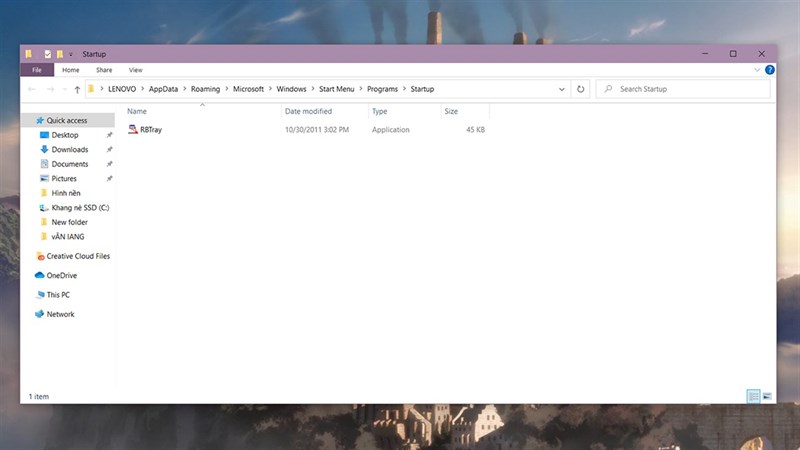The height and width of the screenshot is (450, 800).
Task: Sort files by Type column
Action: (x=380, y=111)
